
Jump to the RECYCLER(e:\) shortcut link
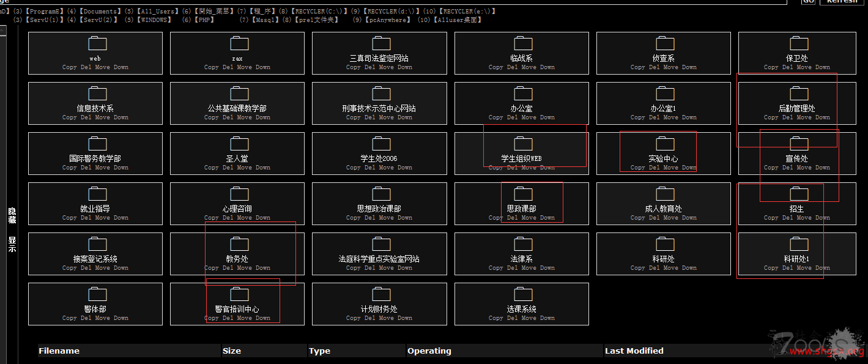(x=468, y=11)
